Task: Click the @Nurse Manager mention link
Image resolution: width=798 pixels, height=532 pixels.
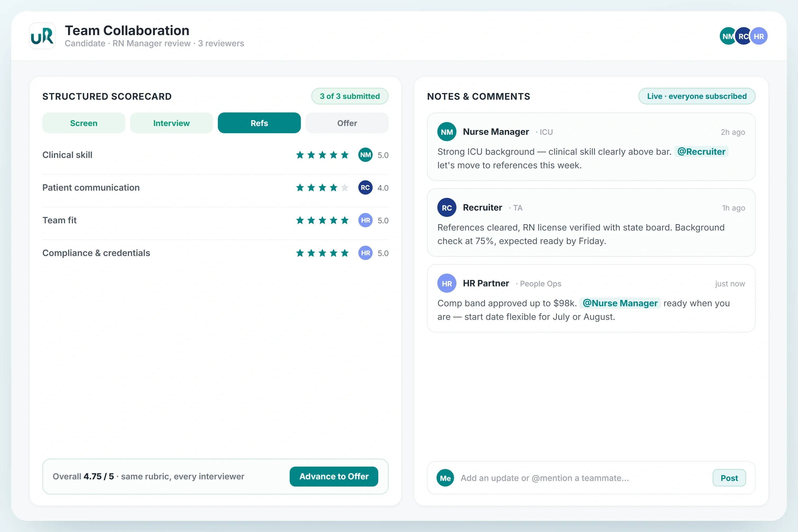Action: [620, 303]
